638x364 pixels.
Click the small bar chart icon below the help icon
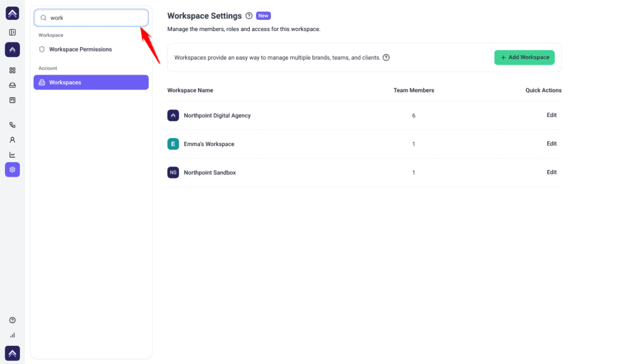coord(12,335)
